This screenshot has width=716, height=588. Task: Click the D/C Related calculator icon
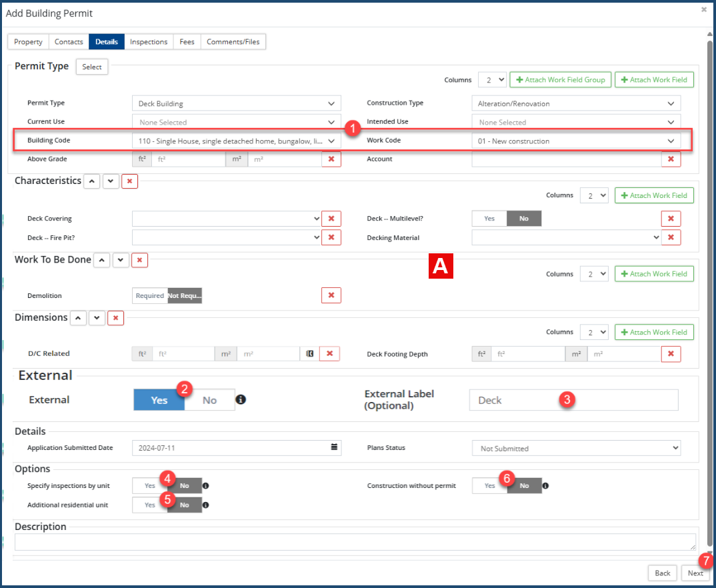309,354
